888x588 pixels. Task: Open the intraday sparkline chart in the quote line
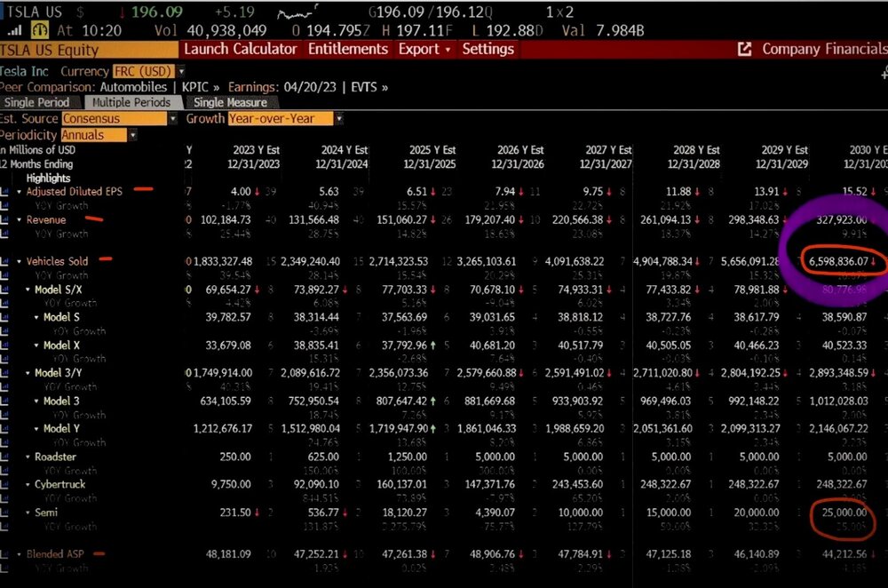point(297,12)
